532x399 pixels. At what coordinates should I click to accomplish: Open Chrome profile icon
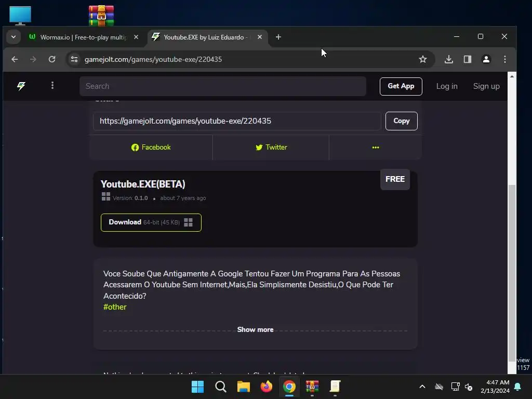coord(486,59)
